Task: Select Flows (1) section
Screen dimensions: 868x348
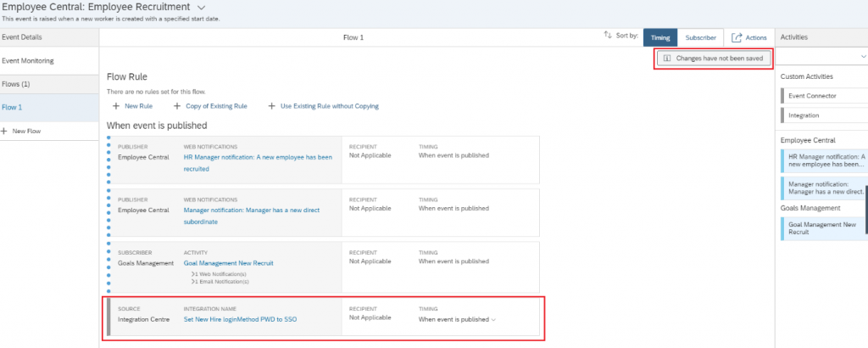Action: pos(50,84)
